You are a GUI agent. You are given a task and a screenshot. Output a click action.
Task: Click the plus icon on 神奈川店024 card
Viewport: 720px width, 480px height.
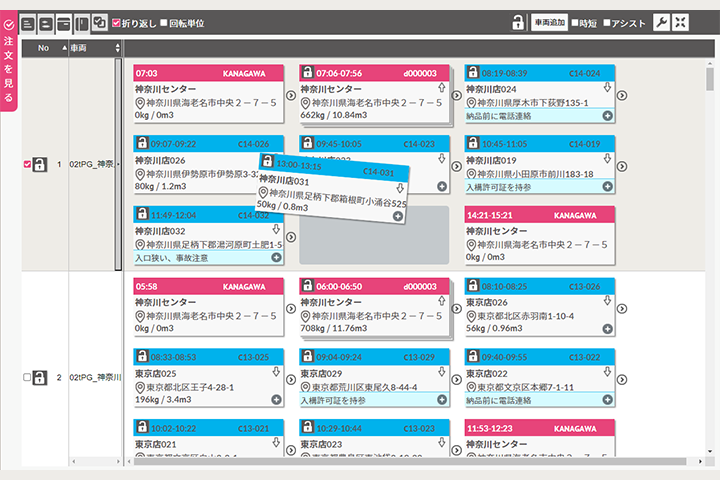click(607, 116)
